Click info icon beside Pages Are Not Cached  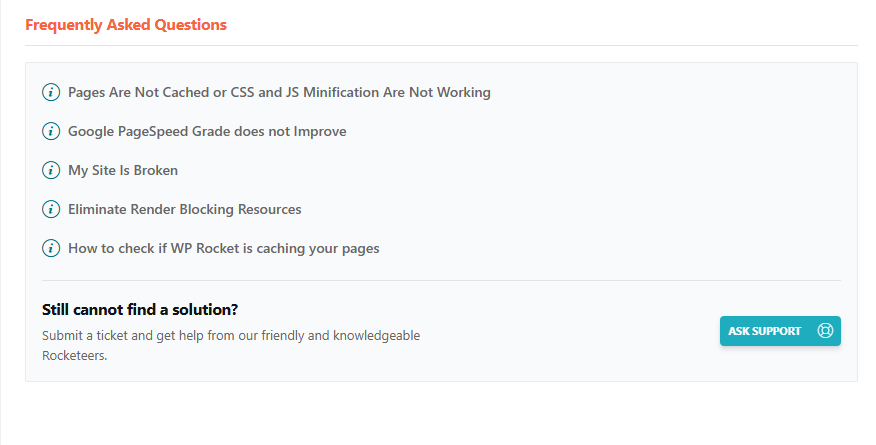click(x=51, y=92)
